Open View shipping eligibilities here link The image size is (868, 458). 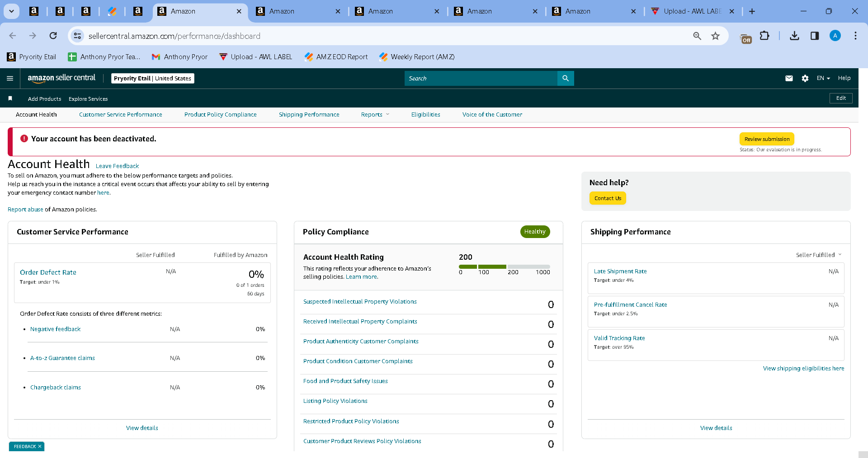tap(804, 369)
